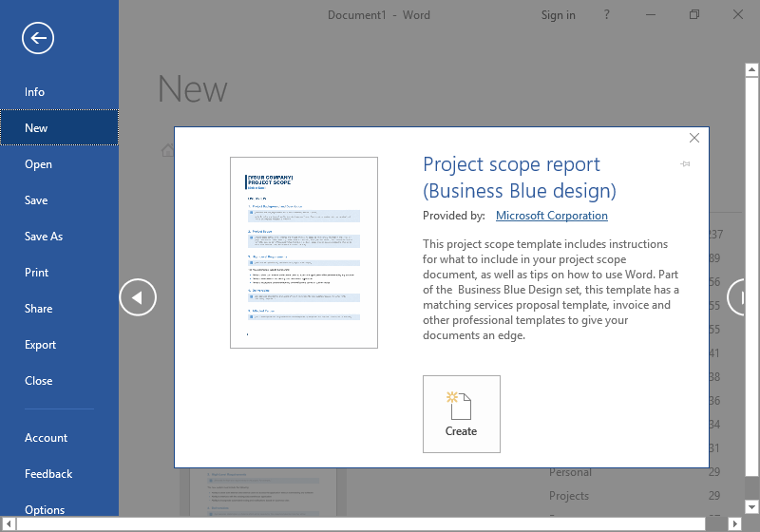Open the Info page
The image size is (760, 532).
pyautogui.click(x=59, y=91)
